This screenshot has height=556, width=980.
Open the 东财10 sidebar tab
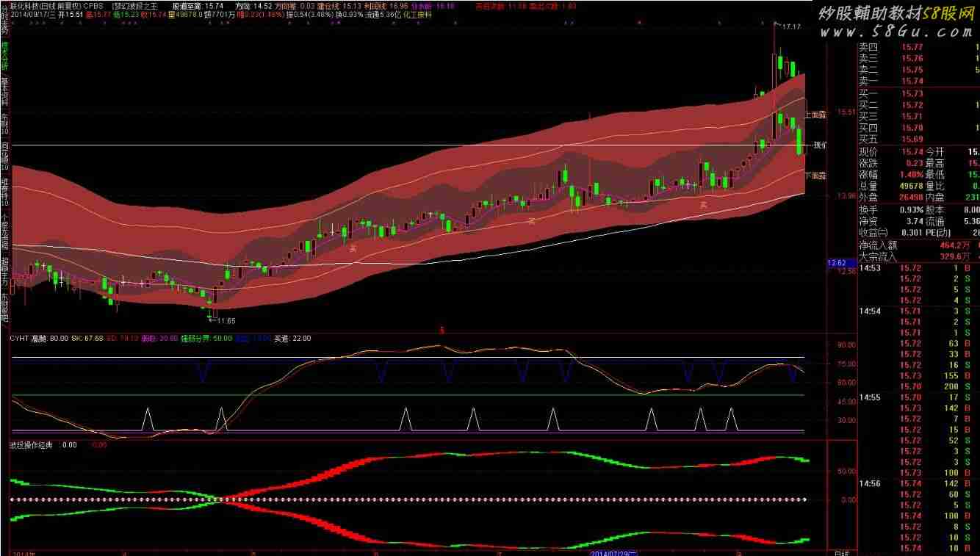tap(4, 123)
